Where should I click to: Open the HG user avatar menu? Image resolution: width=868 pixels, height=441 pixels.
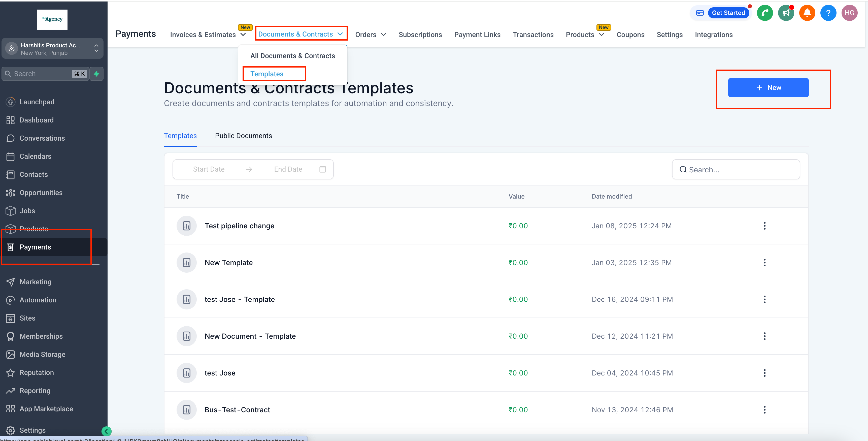849,13
